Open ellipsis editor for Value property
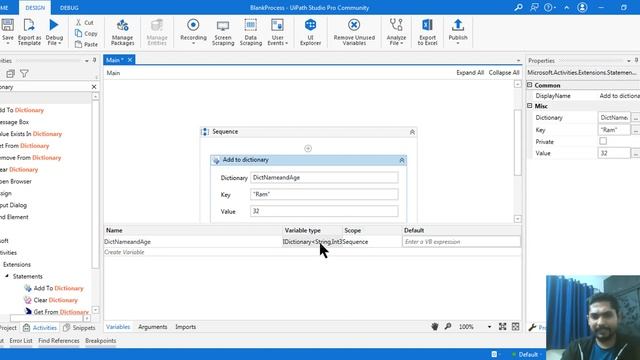Image resolution: width=640 pixels, height=360 pixels. pyautogui.click(x=636, y=153)
